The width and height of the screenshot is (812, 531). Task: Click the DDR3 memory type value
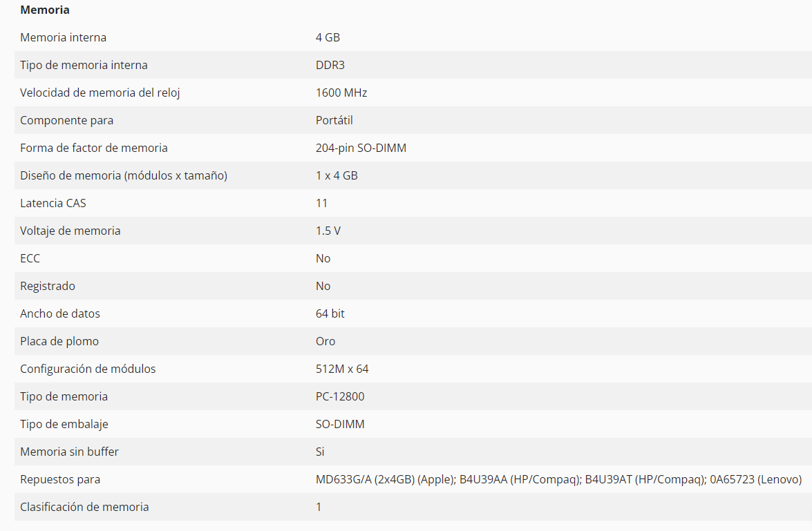tap(330, 65)
